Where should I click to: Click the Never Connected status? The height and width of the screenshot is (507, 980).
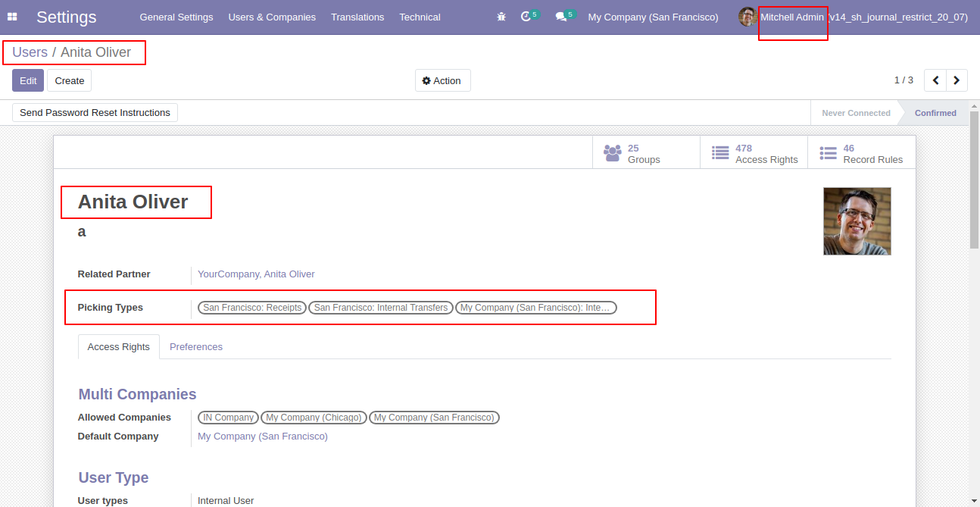[x=856, y=113]
